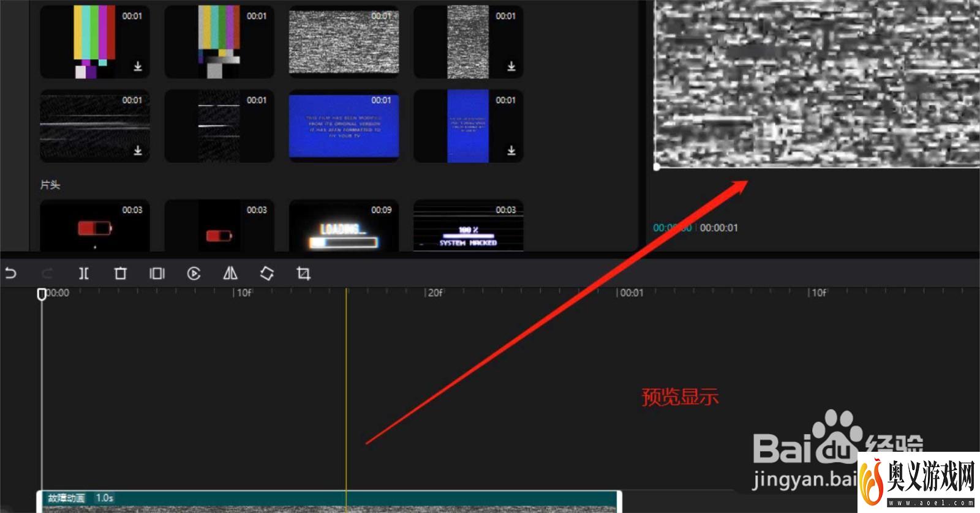Image resolution: width=980 pixels, height=513 pixels.
Task: Click the 10f mark after 00:01
Action: click(x=819, y=293)
